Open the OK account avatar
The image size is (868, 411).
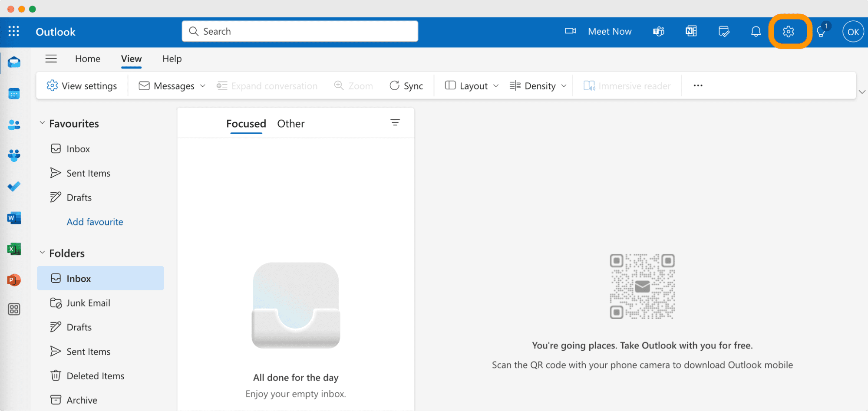[x=853, y=31]
